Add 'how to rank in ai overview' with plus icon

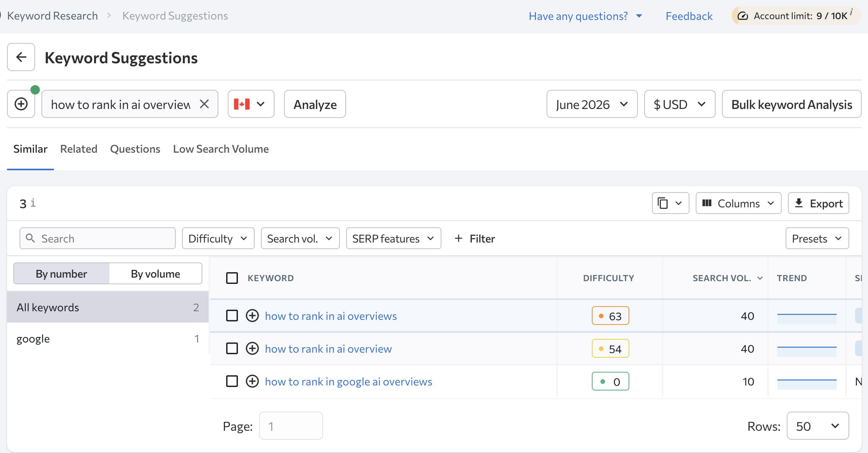[252, 348]
